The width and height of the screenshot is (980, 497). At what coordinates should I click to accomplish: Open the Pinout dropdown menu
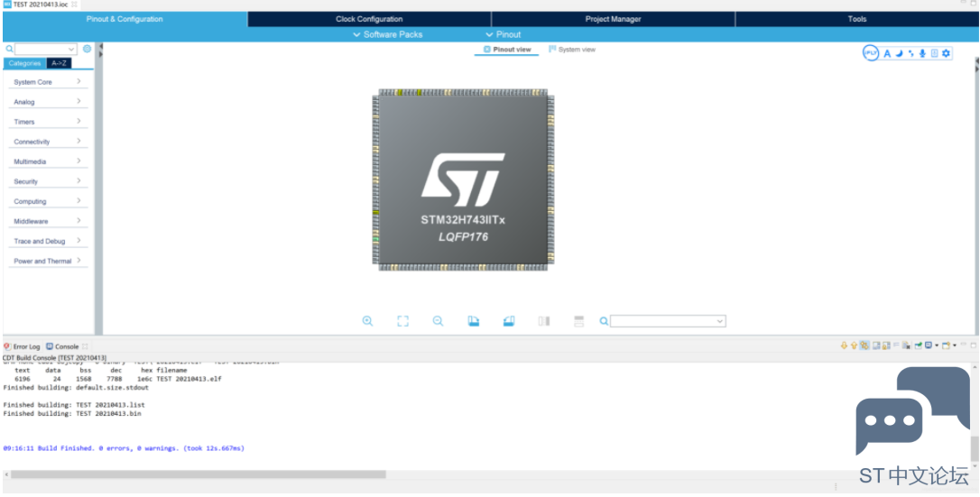[504, 34]
